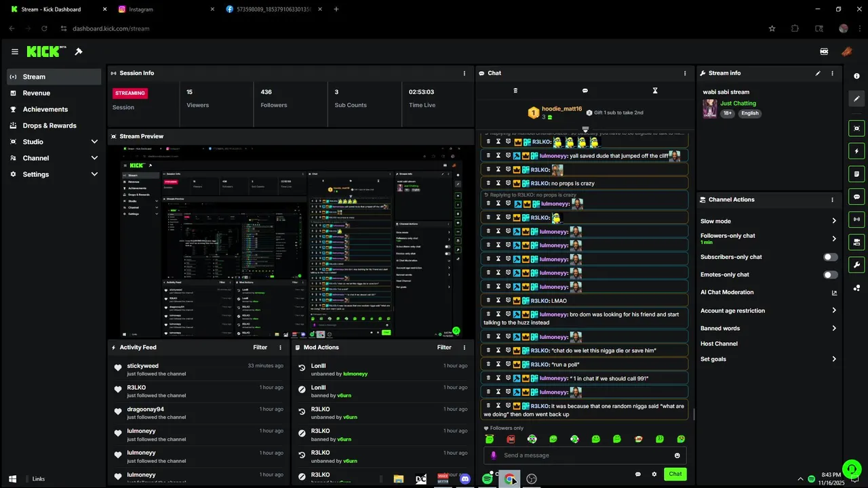Click the document icon in the right rail
Image resolution: width=868 pixels, height=488 pixels.
pos(856,174)
